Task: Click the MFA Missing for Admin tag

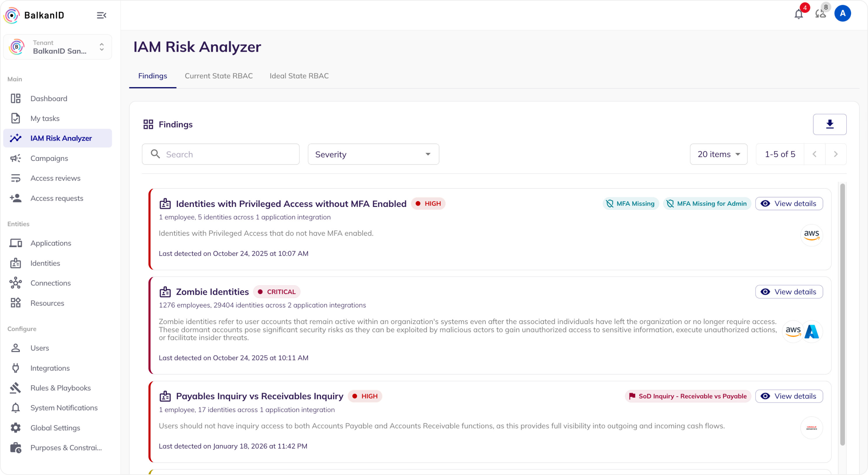Action: click(707, 204)
